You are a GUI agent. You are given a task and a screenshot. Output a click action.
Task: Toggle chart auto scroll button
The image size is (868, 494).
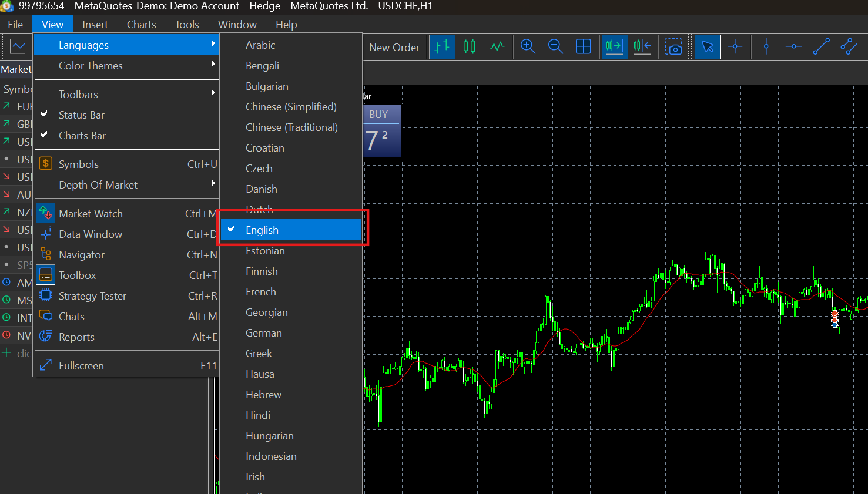click(614, 46)
